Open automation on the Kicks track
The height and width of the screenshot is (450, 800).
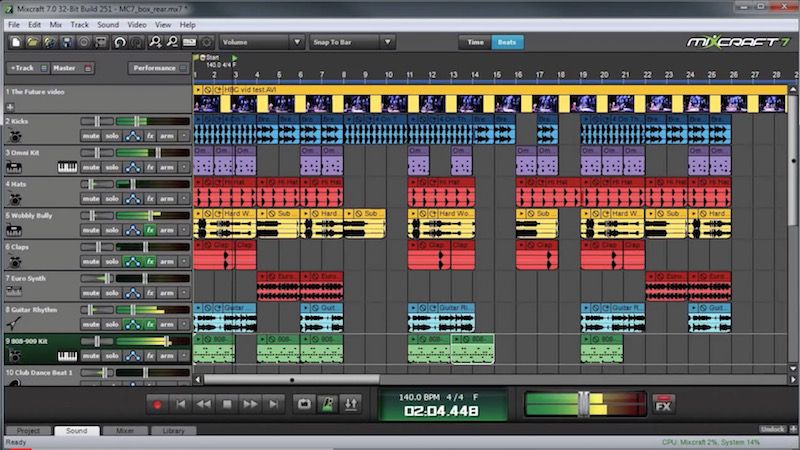[x=133, y=136]
